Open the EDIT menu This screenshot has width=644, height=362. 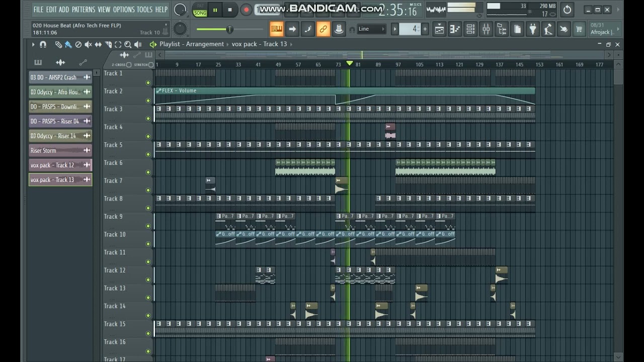(x=51, y=10)
